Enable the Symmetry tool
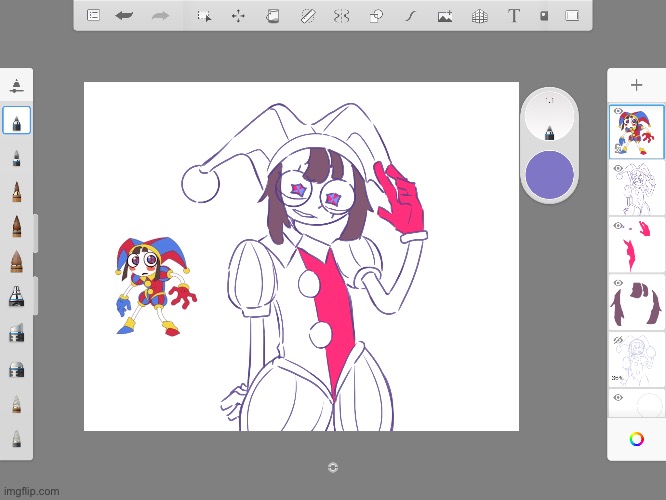666x500 pixels. (x=341, y=16)
